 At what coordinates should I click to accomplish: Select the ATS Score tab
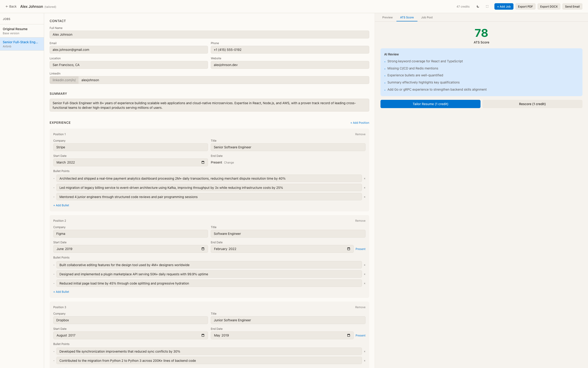click(407, 17)
